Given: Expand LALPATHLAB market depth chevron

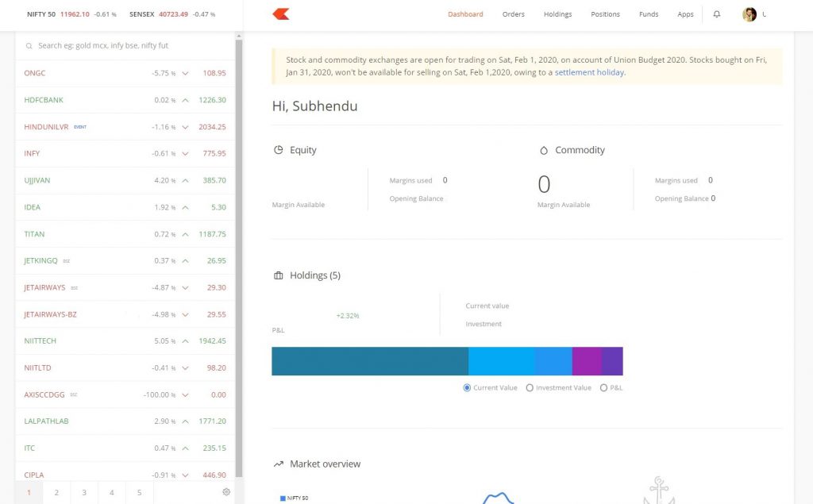Looking at the screenshot, I should (x=185, y=421).
